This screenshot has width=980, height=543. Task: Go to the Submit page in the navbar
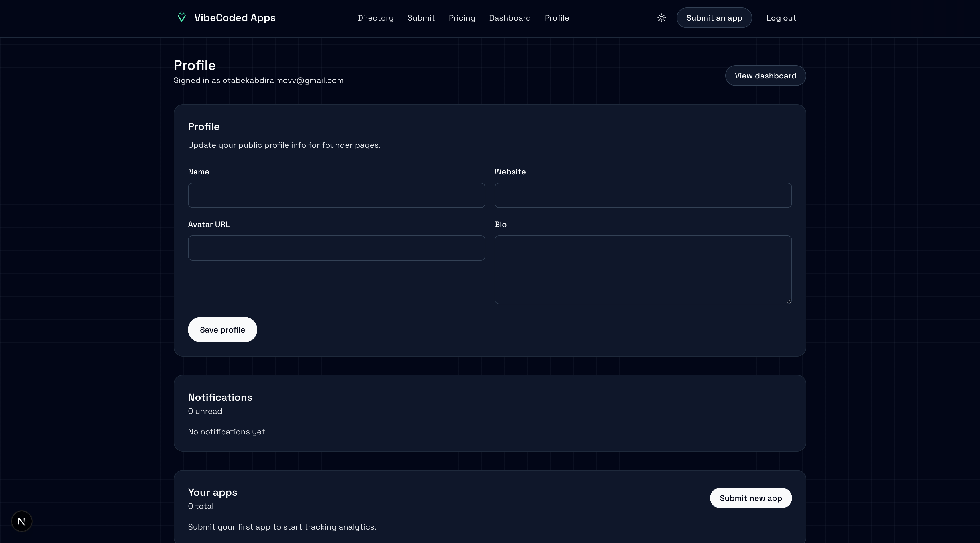pos(421,18)
